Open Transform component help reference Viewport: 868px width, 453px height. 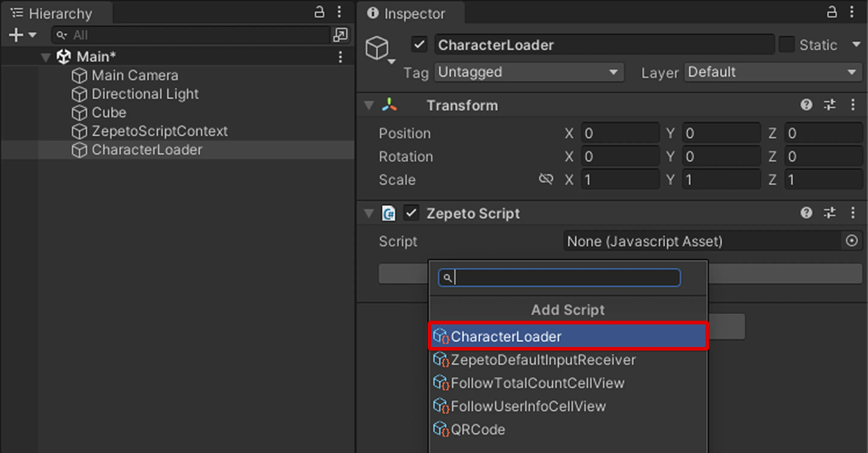[806, 105]
